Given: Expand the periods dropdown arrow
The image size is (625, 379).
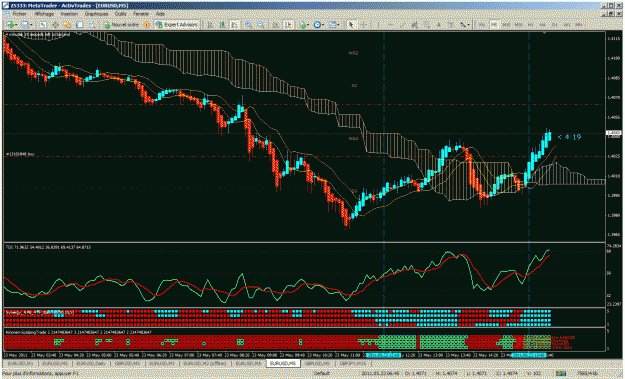Looking at the screenshot, I should [322, 25].
